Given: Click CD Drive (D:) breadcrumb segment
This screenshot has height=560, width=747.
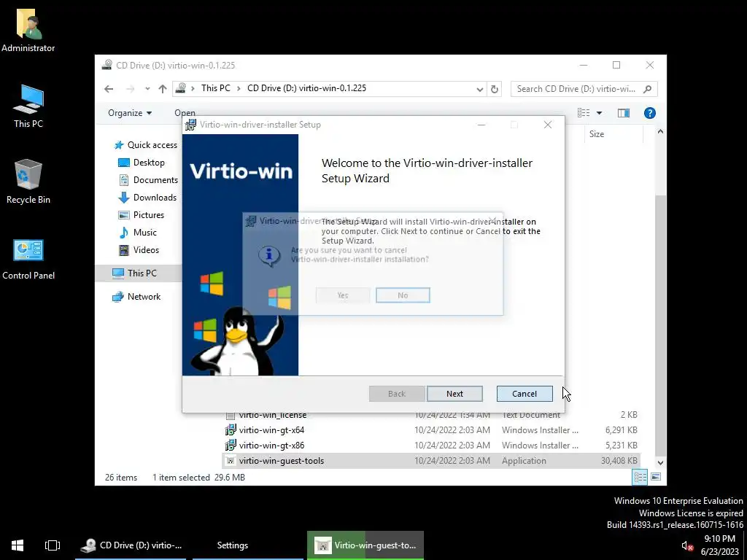Looking at the screenshot, I should (x=307, y=88).
